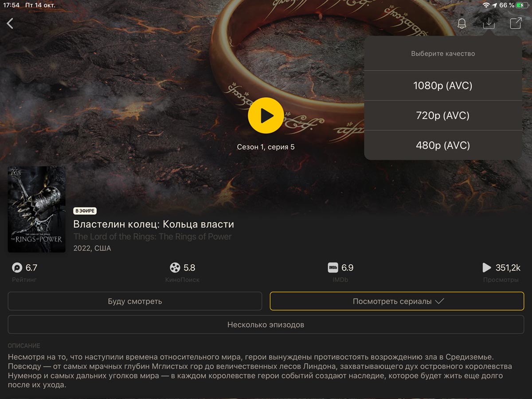This screenshot has width=532, height=399.
Task: Tap the back arrow icon
Action: coord(10,23)
